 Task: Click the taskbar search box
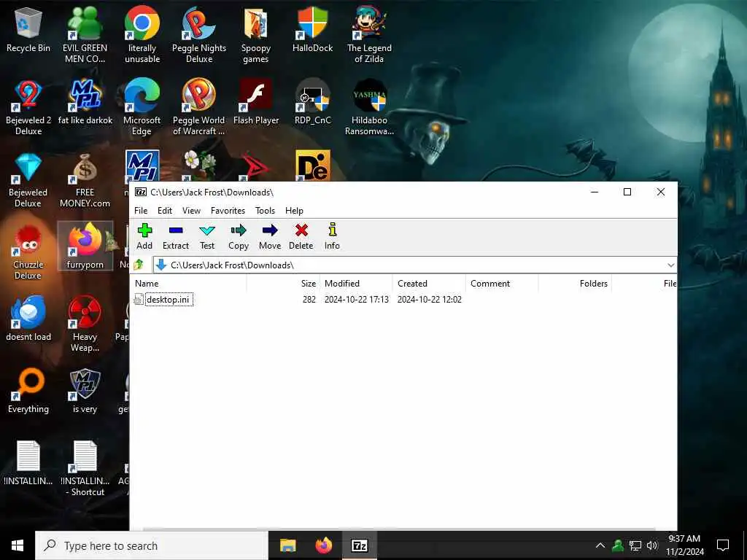pos(152,545)
